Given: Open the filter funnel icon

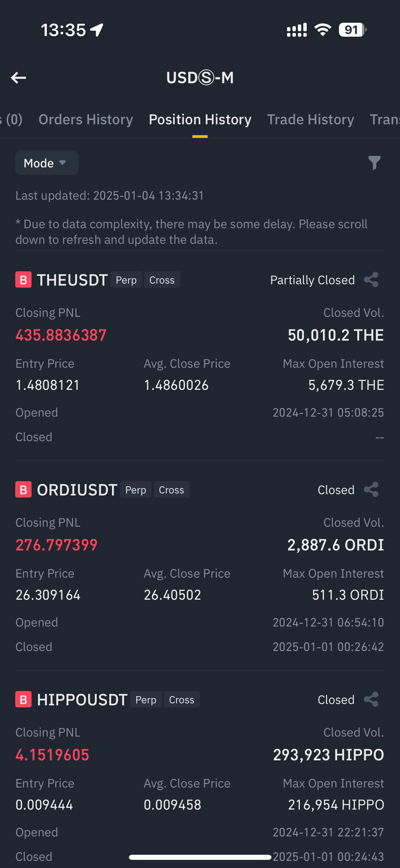Looking at the screenshot, I should tap(374, 163).
